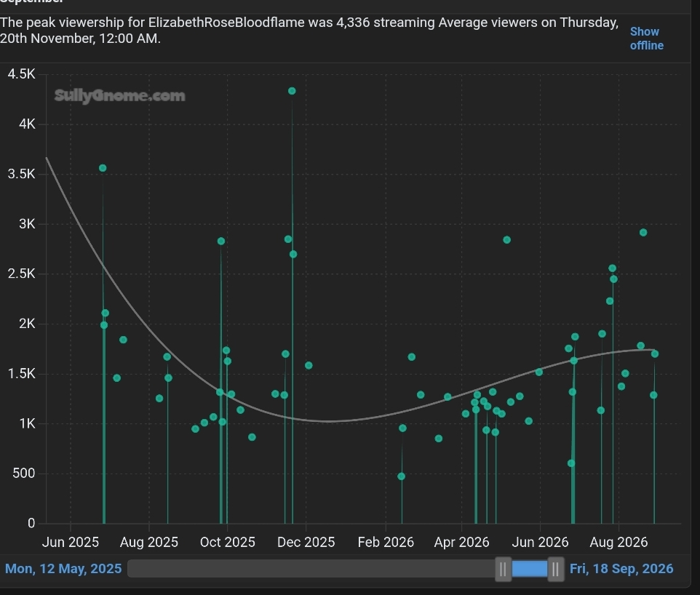Click the left range slider handle
Viewport: 700px width, 595px height.
coord(503,569)
